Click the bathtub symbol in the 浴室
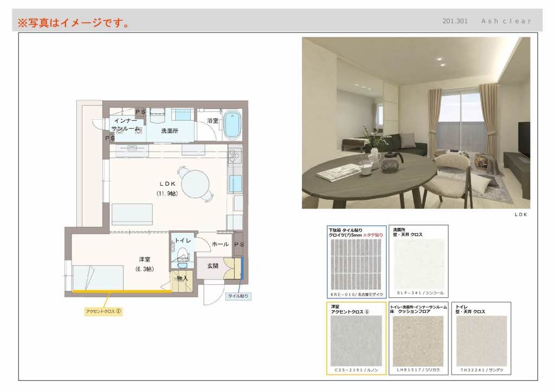This screenshot has height=392, width=555. tap(233, 126)
